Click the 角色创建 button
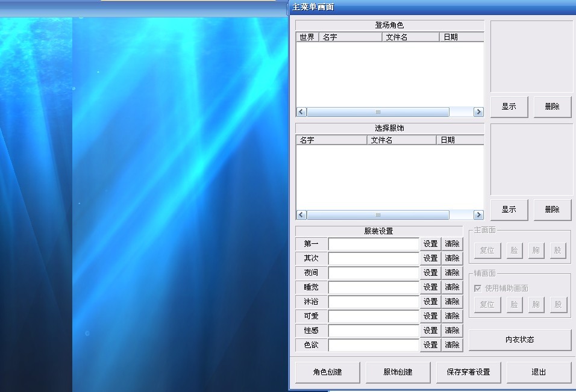The width and height of the screenshot is (576, 392). point(327,372)
